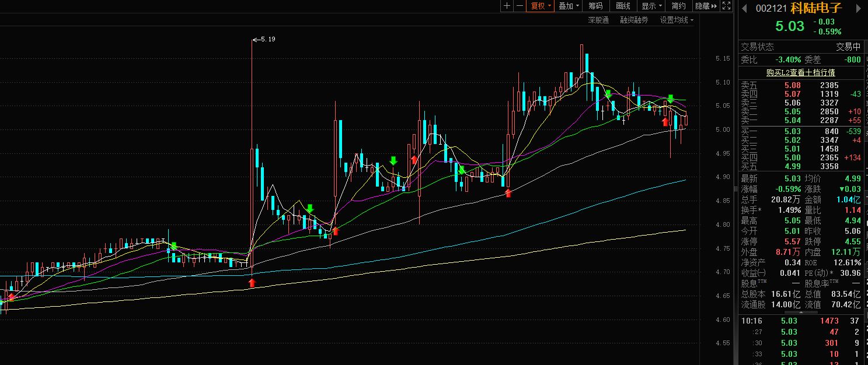Click the 委比 -3.40% value
This screenshot has width=868, height=365.
(788, 59)
